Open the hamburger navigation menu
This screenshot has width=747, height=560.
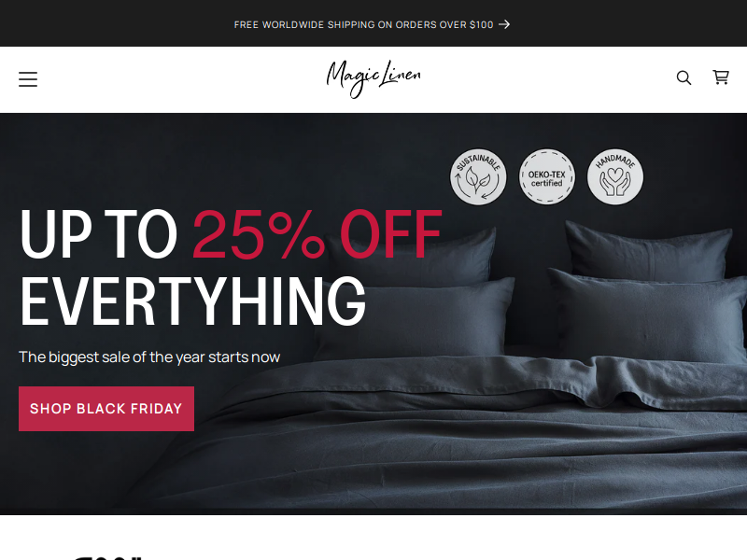[x=28, y=79]
